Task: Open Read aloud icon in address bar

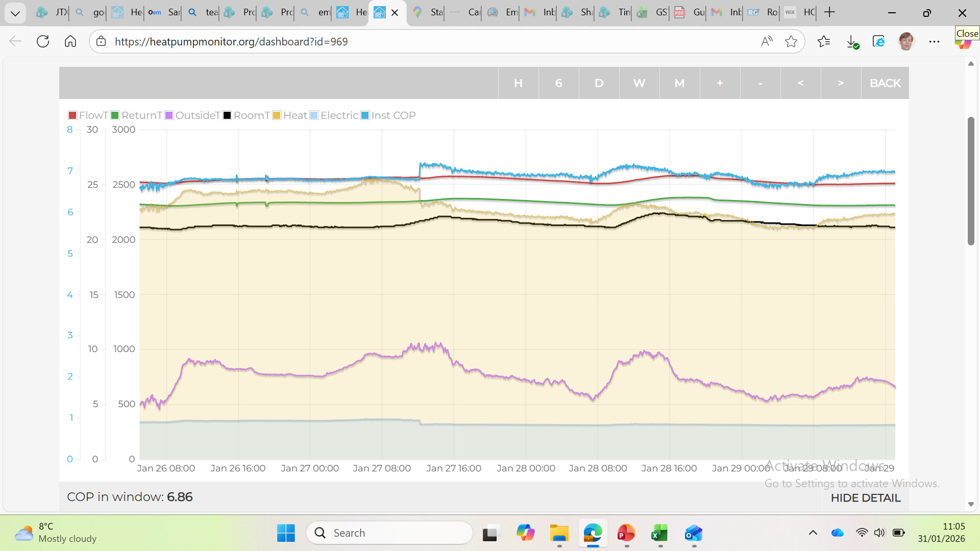Action: click(767, 41)
